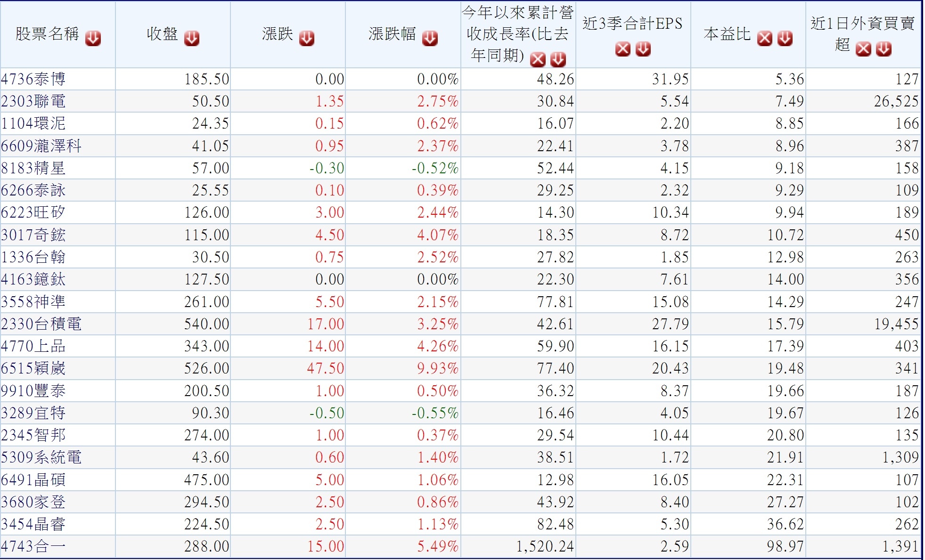Image resolution: width=925 pixels, height=560 pixels.
Task: Sort by 累計營收成長率 arrow icon
Action: pos(558,59)
